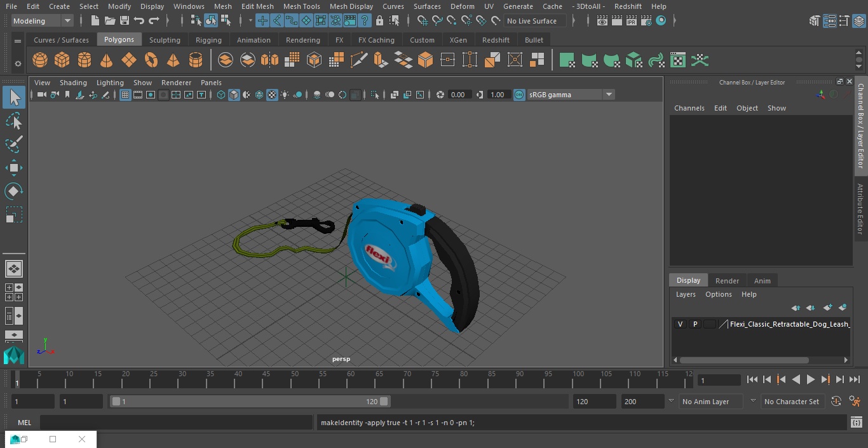
Task: Click the planar UV mapping shelf icon
Action: 567,60
